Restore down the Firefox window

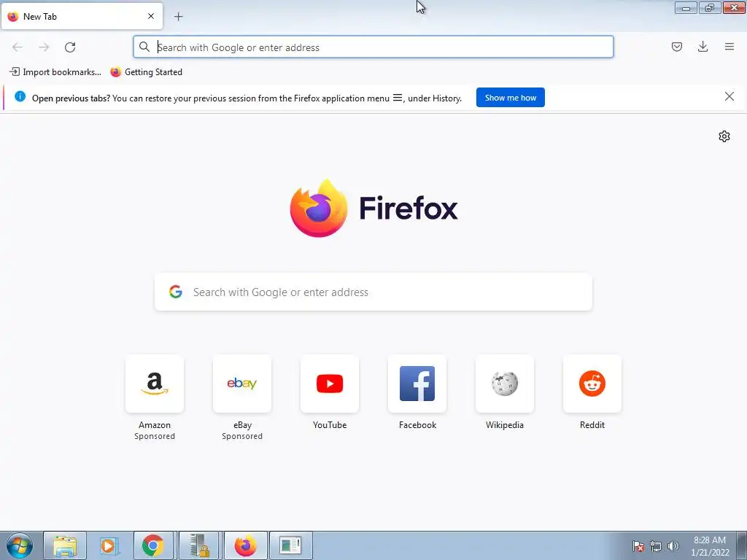click(710, 7)
